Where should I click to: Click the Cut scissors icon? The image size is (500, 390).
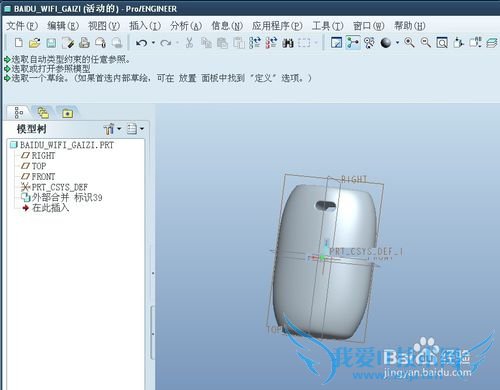(189, 43)
